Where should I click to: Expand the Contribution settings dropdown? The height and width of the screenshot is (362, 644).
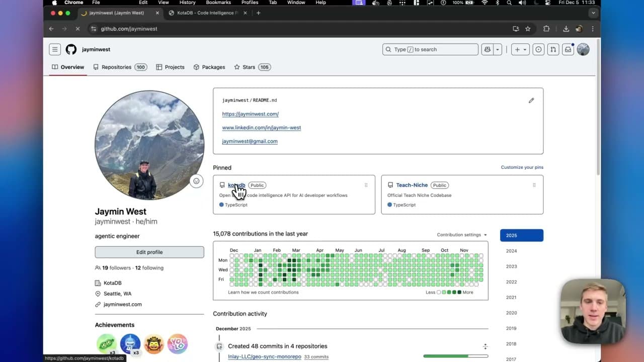point(462,235)
